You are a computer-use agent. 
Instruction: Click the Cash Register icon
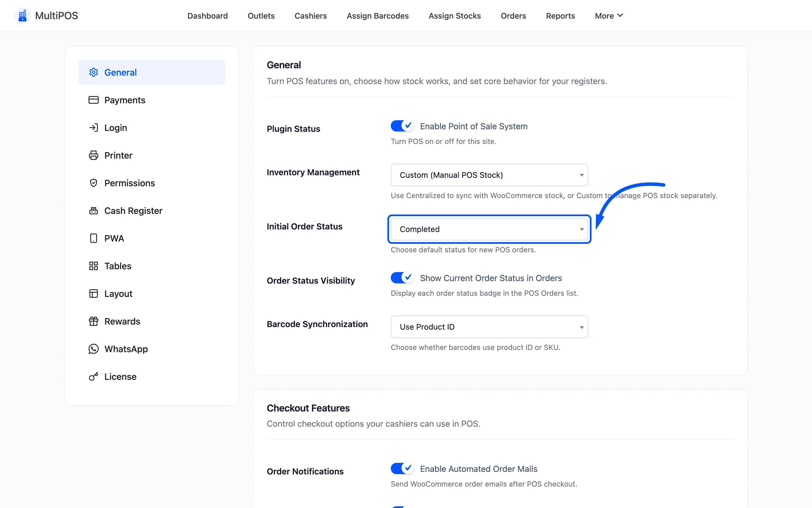click(93, 211)
